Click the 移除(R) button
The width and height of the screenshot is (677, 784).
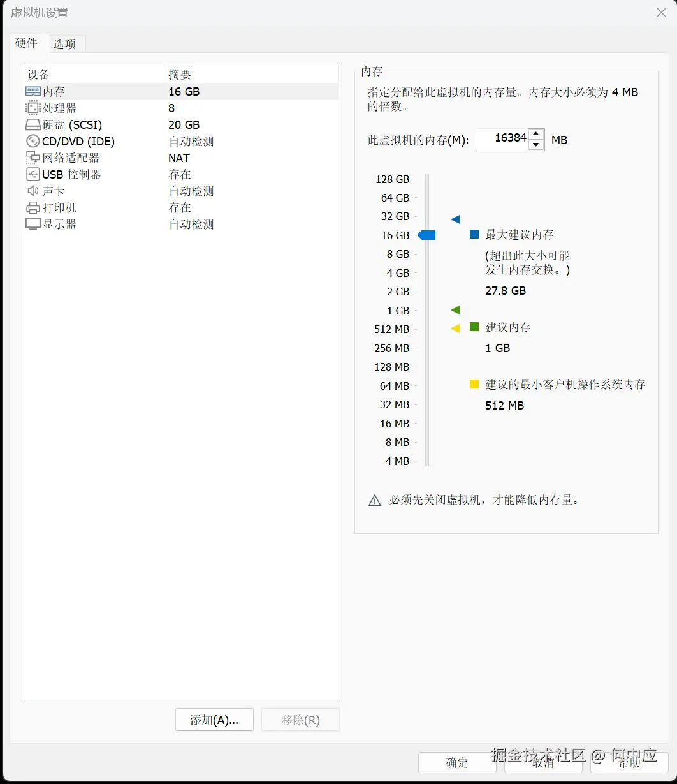(x=300, y=720)
